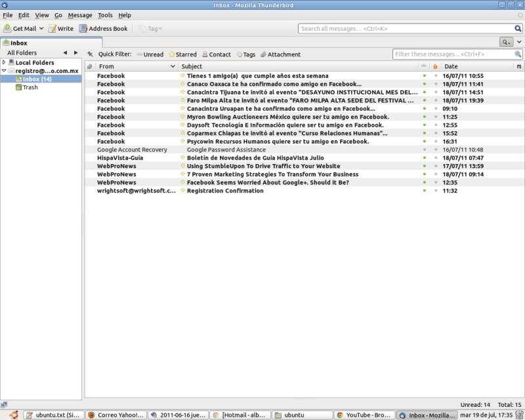Mark 'Tienes 1 amigo(a)' message as read

[x=425, y=75]
